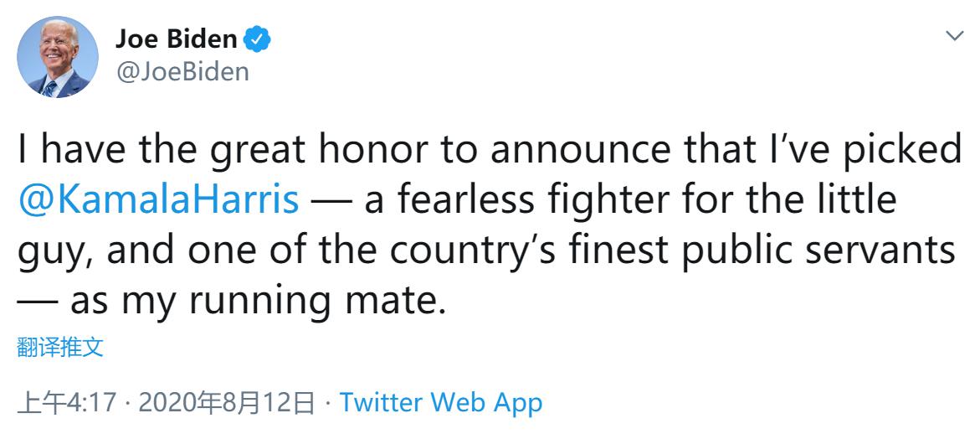This screenshot has width=980, height=439.
Task: Open the @KamalaHarris mention
Action: click(x=157, y=201)
